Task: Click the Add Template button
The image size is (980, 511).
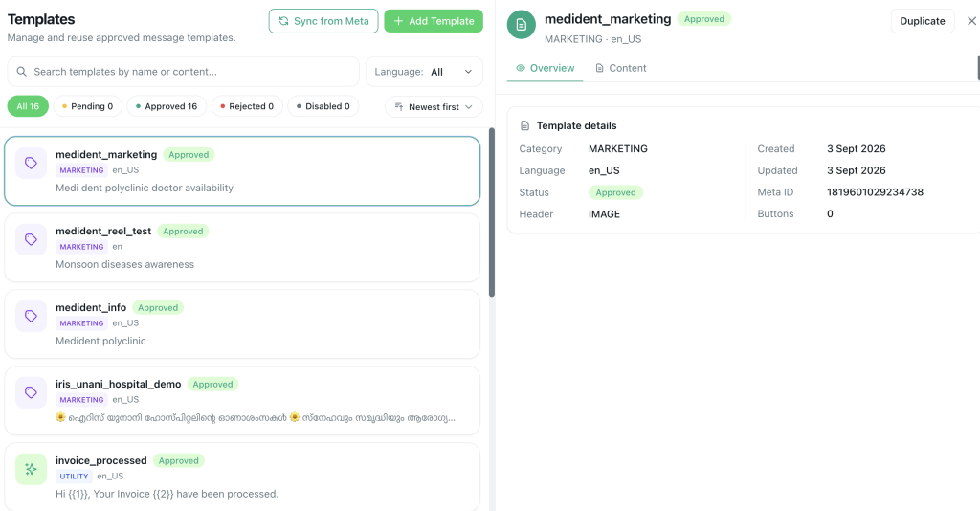Action: coord(434,21)
